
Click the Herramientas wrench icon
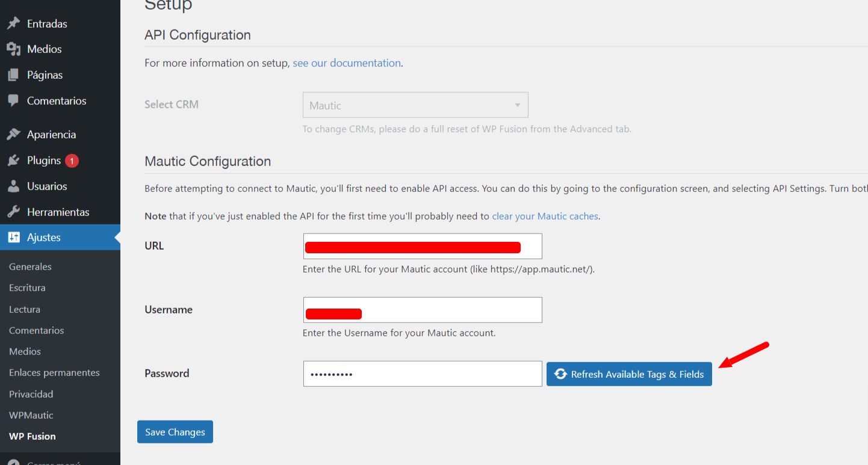(x=13, y=212)
